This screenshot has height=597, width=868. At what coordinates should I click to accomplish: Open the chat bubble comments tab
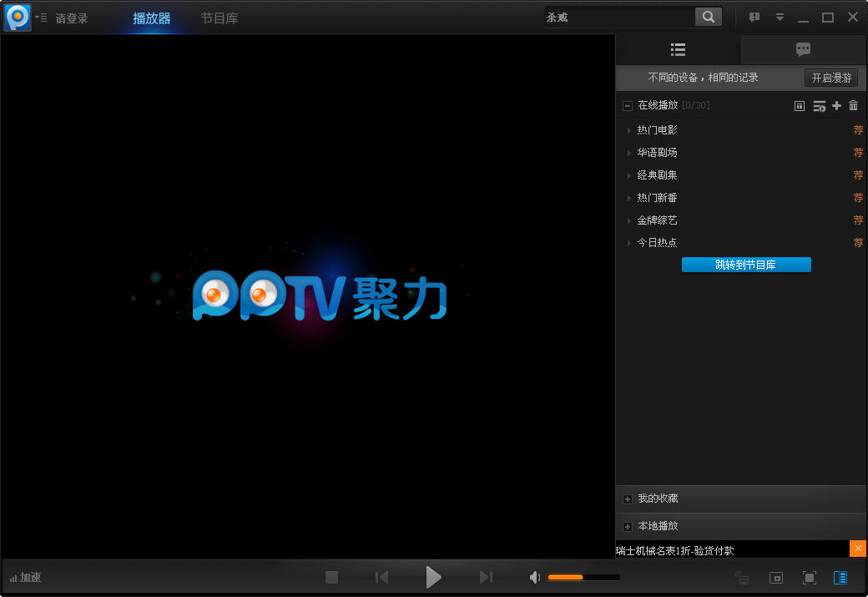click(x=803, y=50)
